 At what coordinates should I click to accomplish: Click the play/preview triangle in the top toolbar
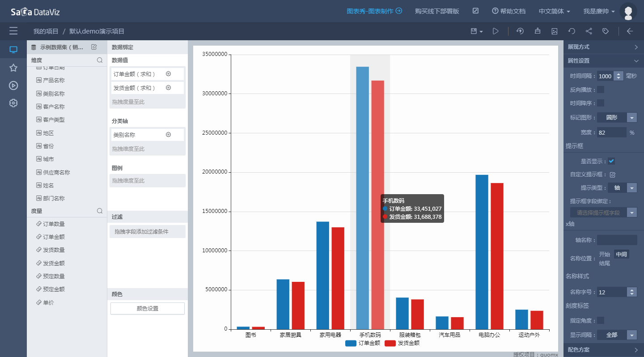(496, 31)
